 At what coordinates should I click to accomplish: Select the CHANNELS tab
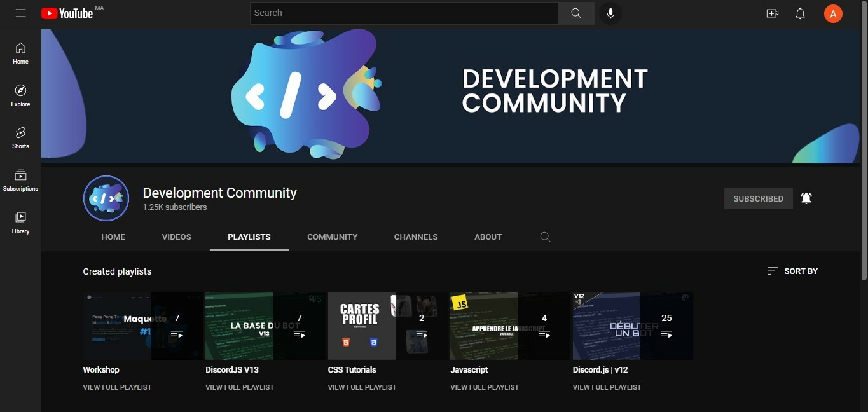point(416,237)
